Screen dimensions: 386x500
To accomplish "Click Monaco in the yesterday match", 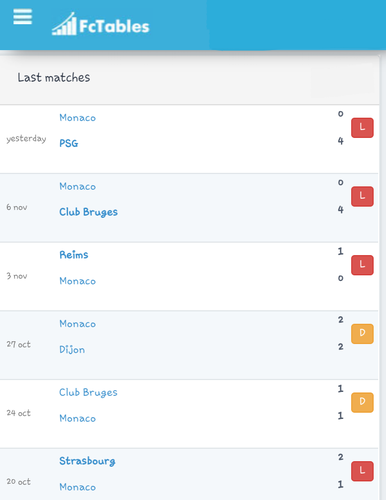I will [x=78, y=118].
